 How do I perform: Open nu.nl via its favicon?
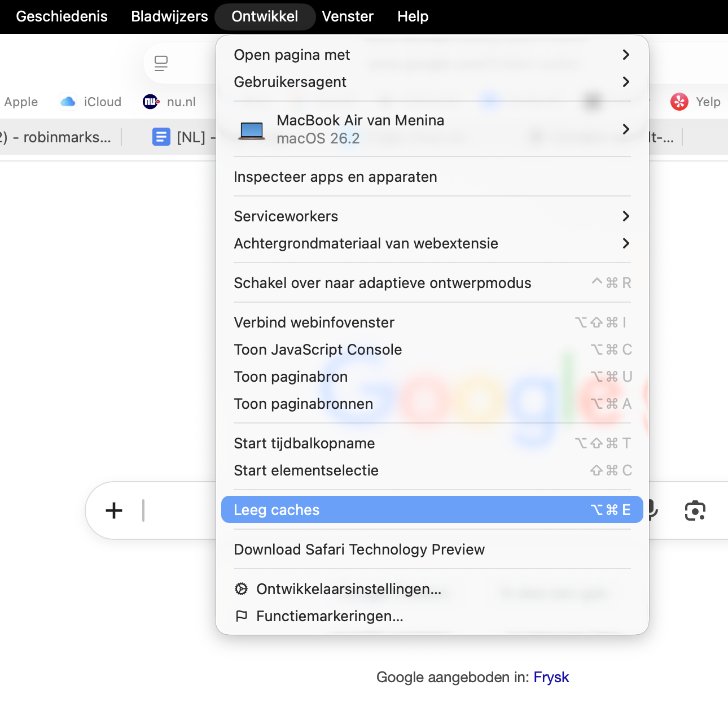tap(150, 102)
